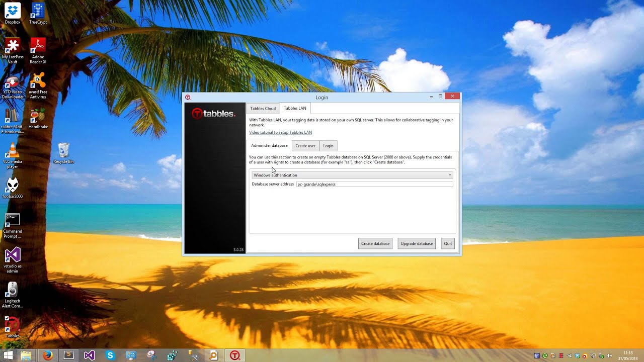Open the Regedit cubes taskbar icon
The width and height of the screenshot is (644, 362).
(x=172, y=355)
